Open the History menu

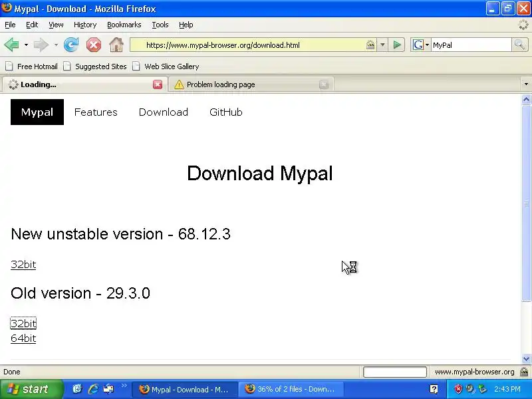85,25
